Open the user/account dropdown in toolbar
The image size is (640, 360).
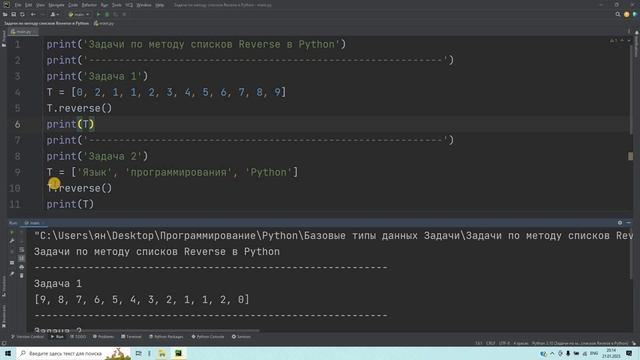(x=54, y=14)
